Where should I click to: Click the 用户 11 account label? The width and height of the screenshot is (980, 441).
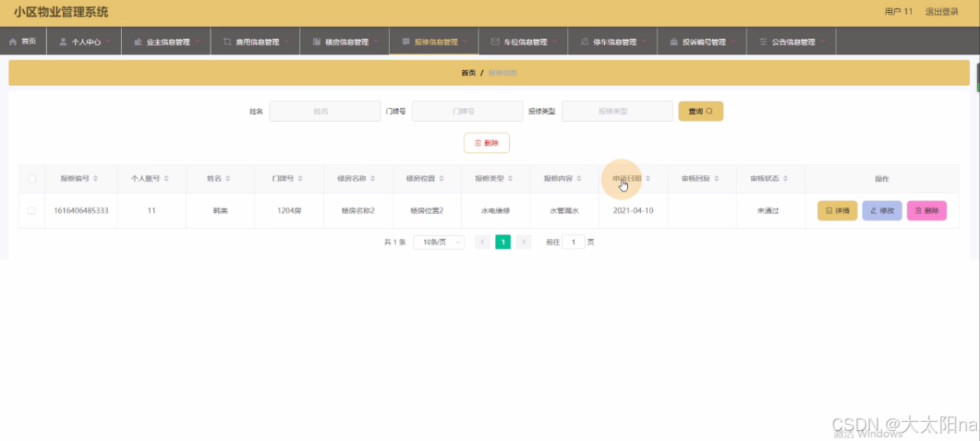tap(898, 11)
